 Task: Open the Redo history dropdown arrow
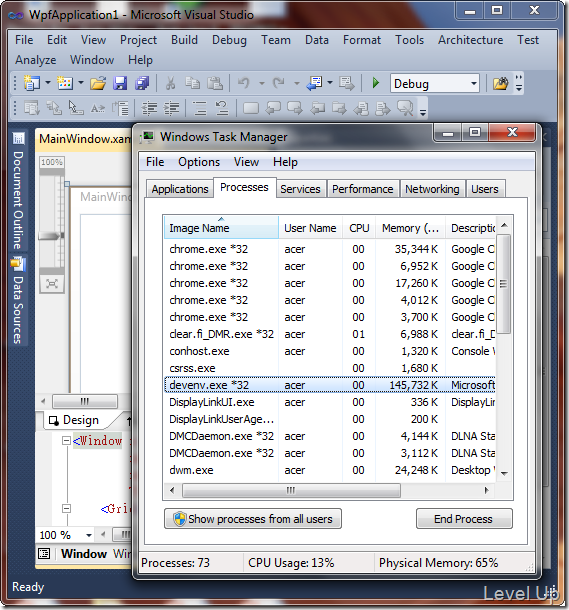[x=297, y=83]
